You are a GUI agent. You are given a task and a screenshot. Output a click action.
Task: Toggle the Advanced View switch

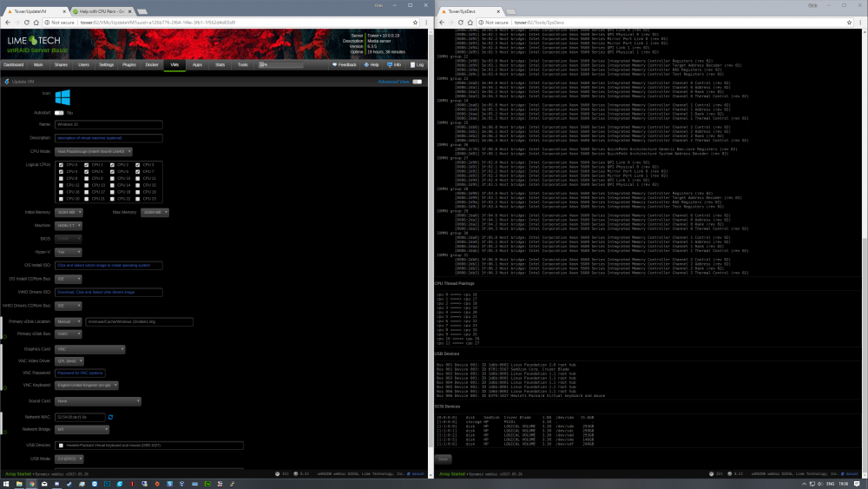[417, 82]
